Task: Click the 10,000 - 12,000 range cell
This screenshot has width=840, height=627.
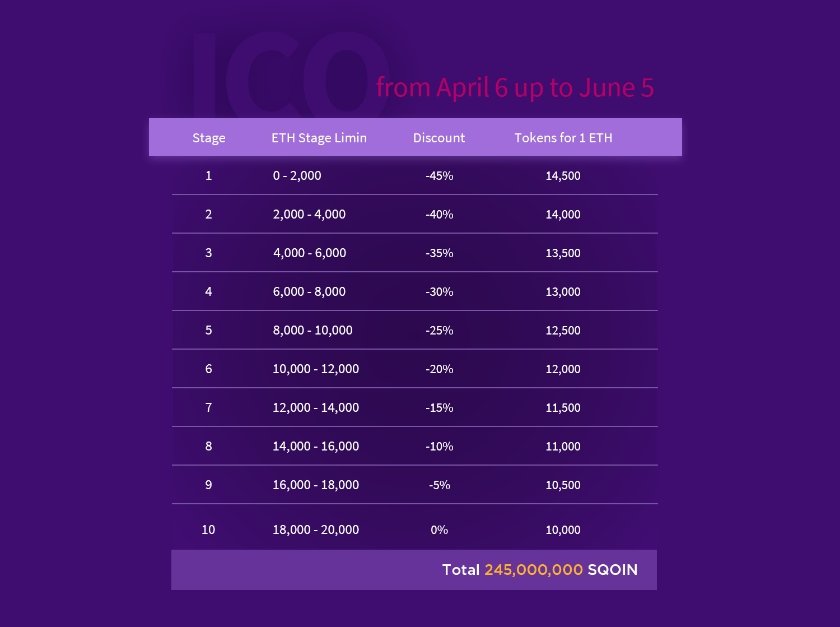Action: [316, 369]
